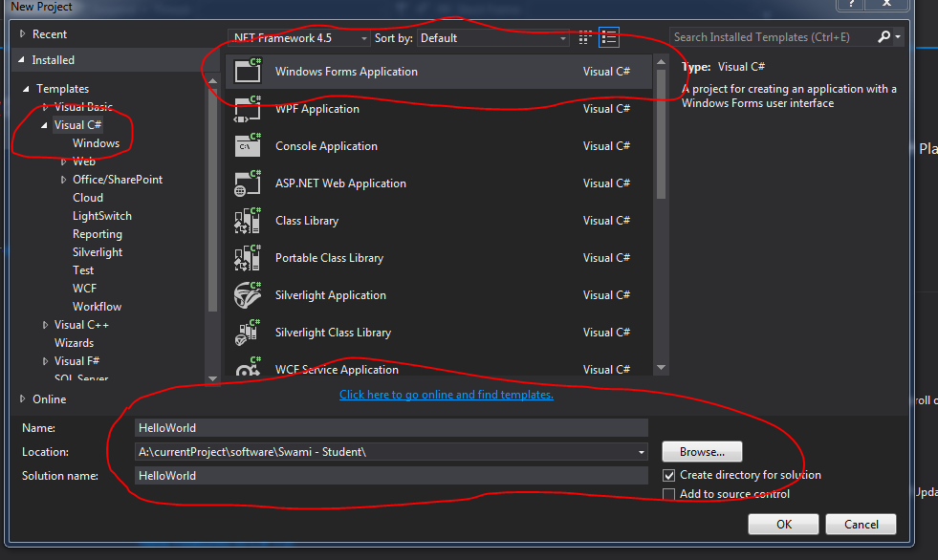
Task: Enable Add to source control checkbox
Action: click(x=668, y=494)
